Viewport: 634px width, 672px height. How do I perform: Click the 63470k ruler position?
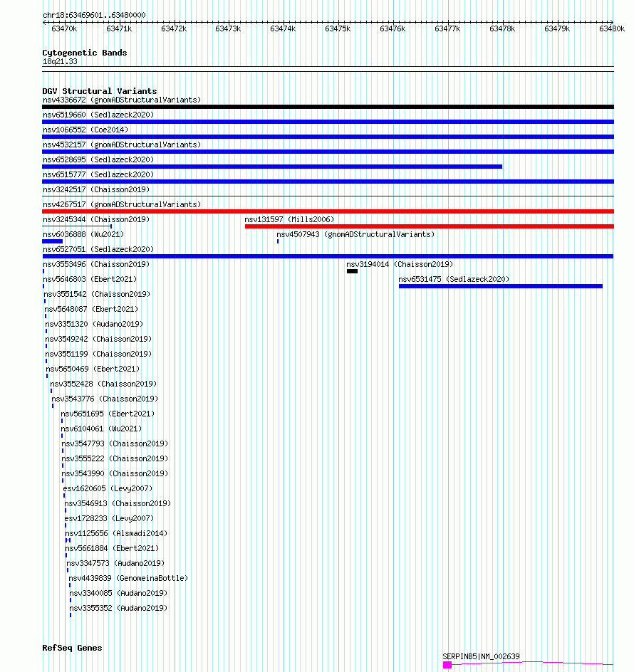[64, 28]
